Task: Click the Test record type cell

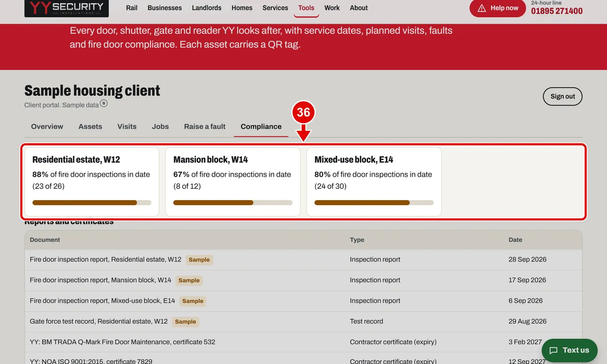Action: click(x=366, y=322)
